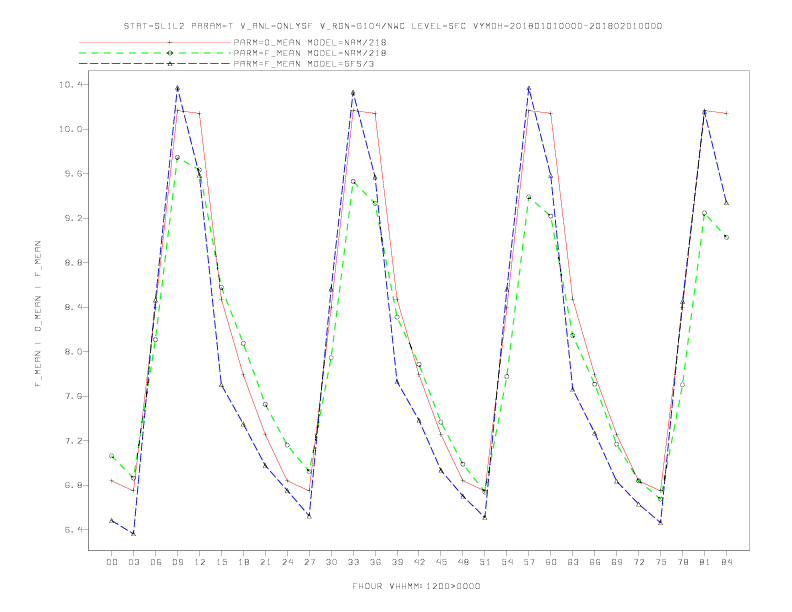792x612 pixels.
Task: Click x-axis tick label 12
Action: pyautogui.click(x=200, y=562)
